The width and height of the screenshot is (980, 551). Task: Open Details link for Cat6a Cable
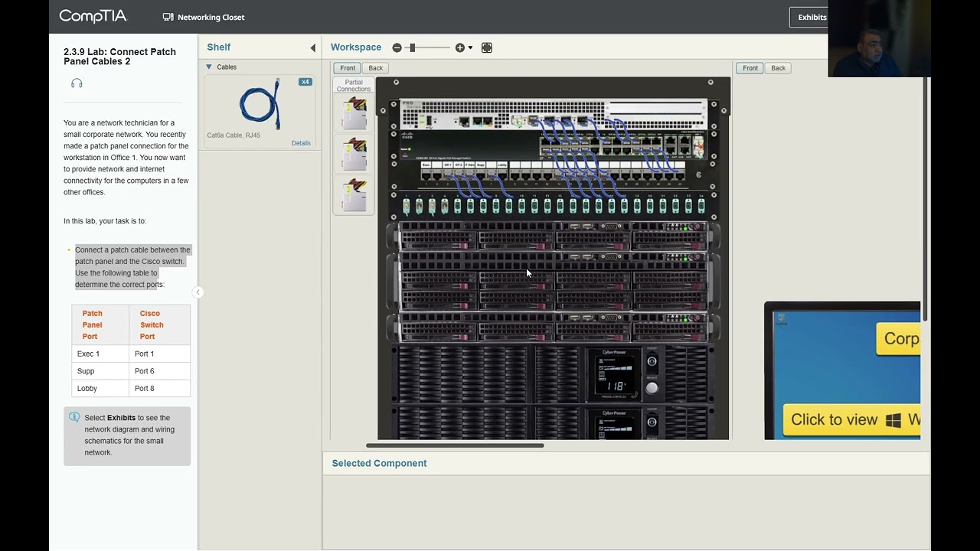pos(301,143)
